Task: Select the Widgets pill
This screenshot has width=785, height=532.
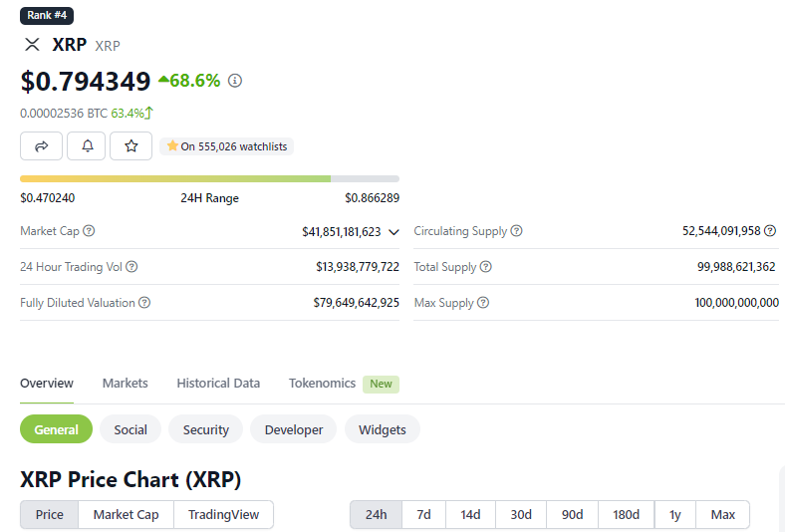Action: (382, 429)
